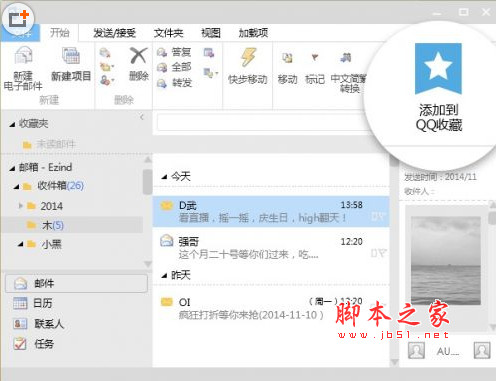Click the 标记 flag button
This screenshot has width=496, height=381.
point(315,69)
